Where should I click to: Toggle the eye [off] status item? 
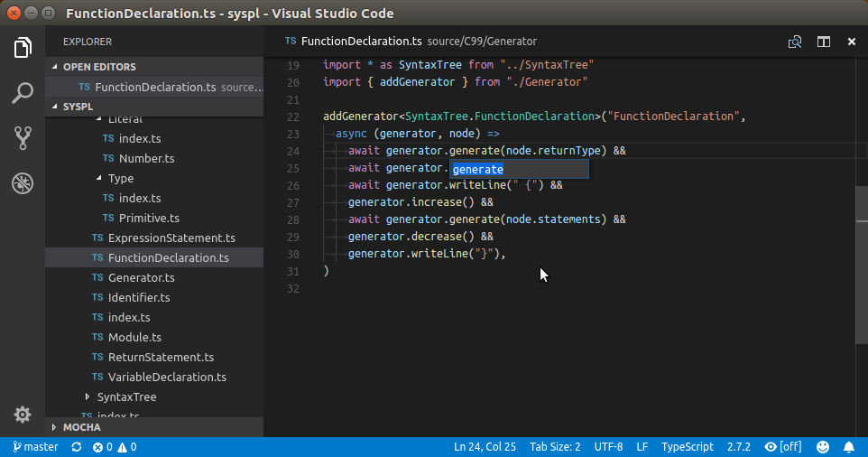click(783, 447)
